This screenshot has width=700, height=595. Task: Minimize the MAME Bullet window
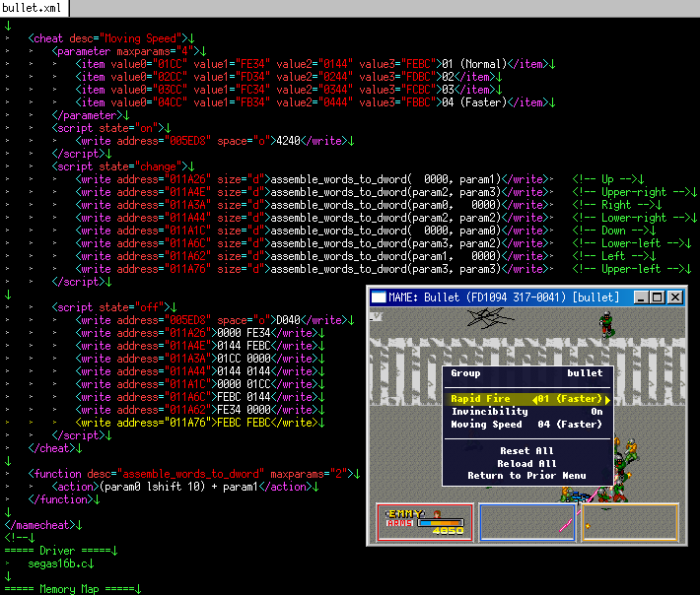tap(641, 297)
